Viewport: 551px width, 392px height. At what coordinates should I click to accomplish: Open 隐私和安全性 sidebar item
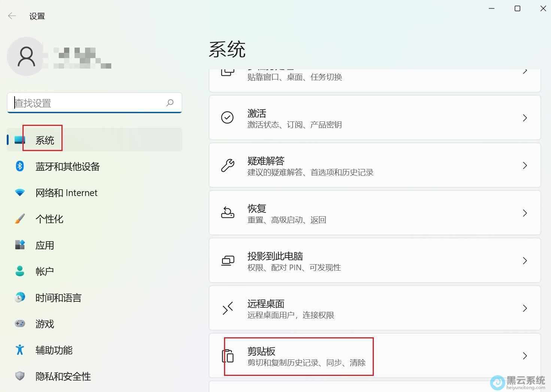[63, 376]
